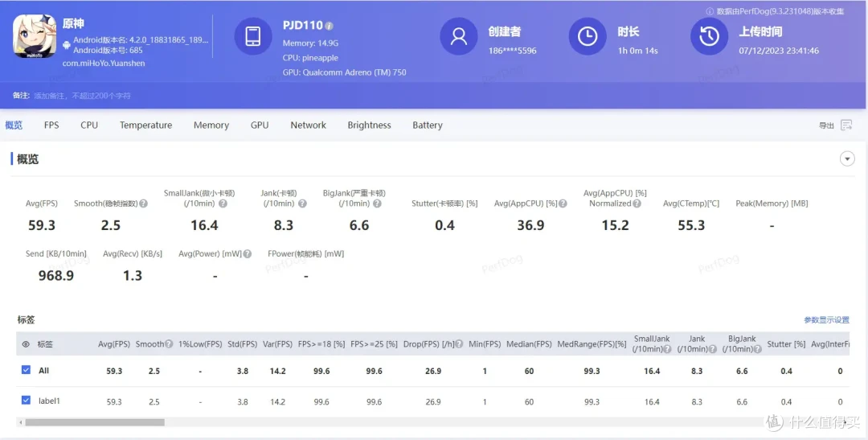Click the FPS>=25 [%] column header
Image resolution: width=868 pixels, height=440 pixels.
pyautogui.click(x=375, y=344)
